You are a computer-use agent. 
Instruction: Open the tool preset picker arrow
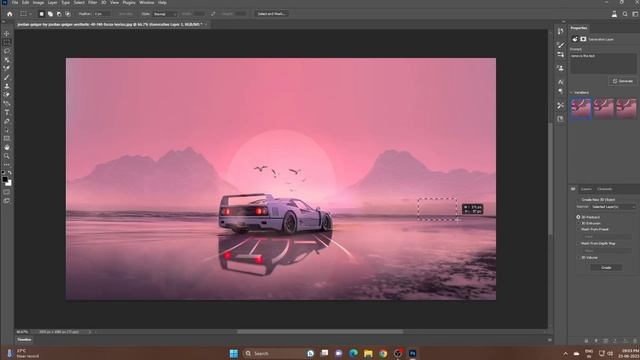click(30, 14)
